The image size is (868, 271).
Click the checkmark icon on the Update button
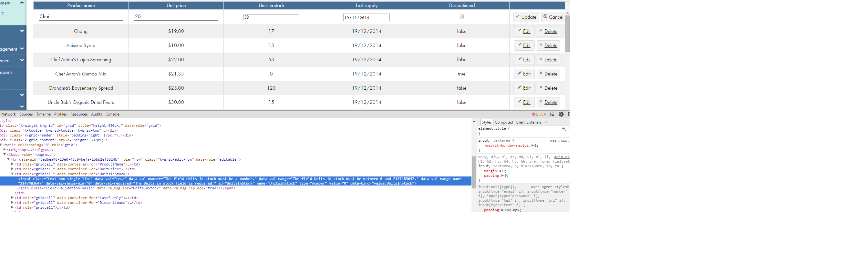pyautogui.click(x=518, y=16)
